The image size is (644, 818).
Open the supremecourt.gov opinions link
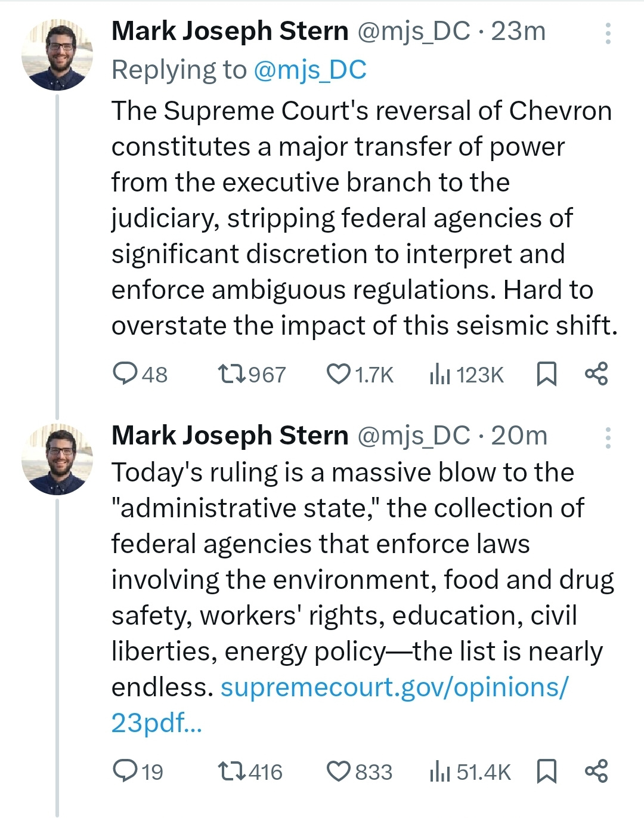(x=394, y=687)
